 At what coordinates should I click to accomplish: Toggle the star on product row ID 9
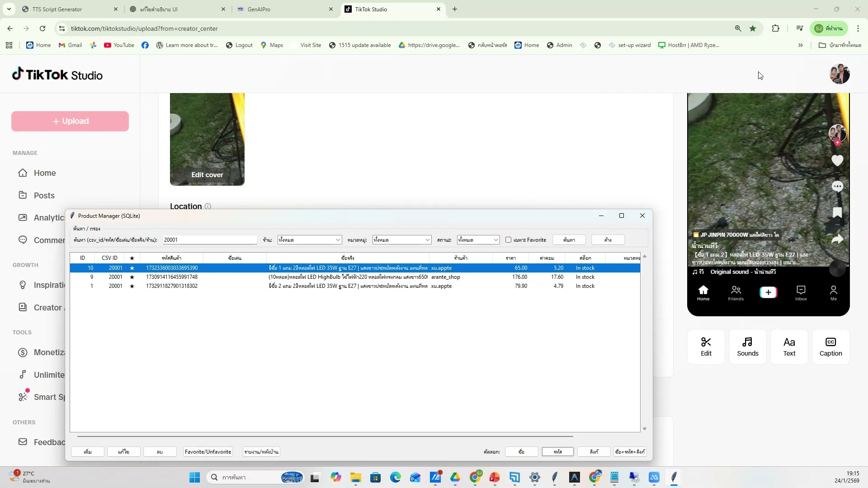(132, 277)
